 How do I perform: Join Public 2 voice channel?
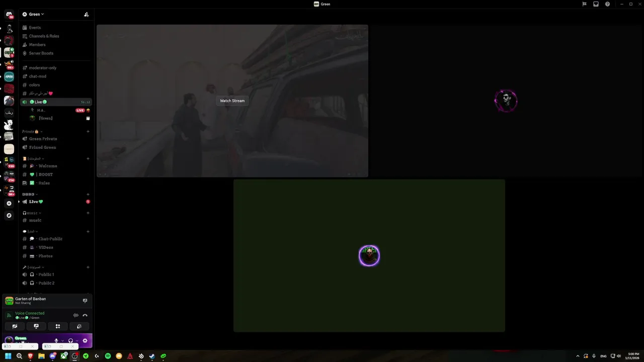tap(46, 283)
